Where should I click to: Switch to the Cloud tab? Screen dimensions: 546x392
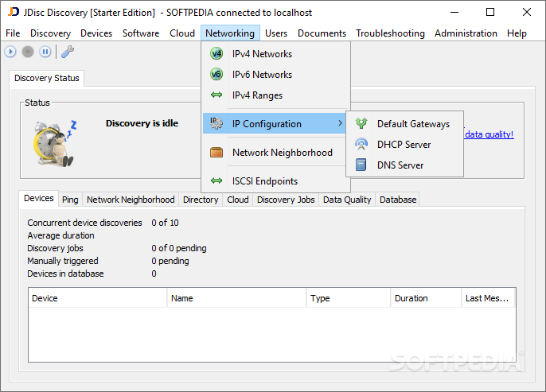click(238, 200)
